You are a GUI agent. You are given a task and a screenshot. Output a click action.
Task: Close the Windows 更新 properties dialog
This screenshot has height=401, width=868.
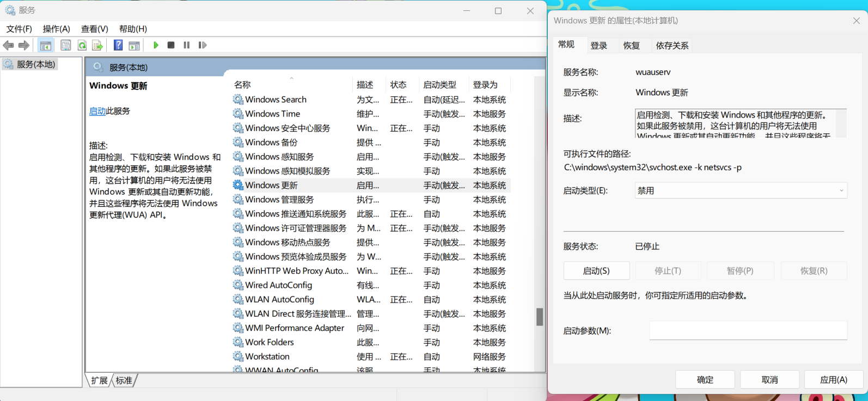tap(856, 21)
